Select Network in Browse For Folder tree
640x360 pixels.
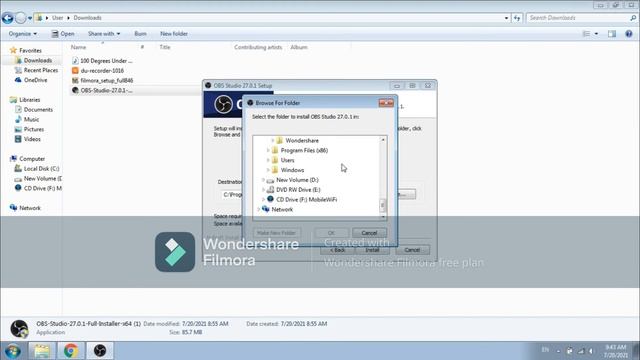point(282,209)
